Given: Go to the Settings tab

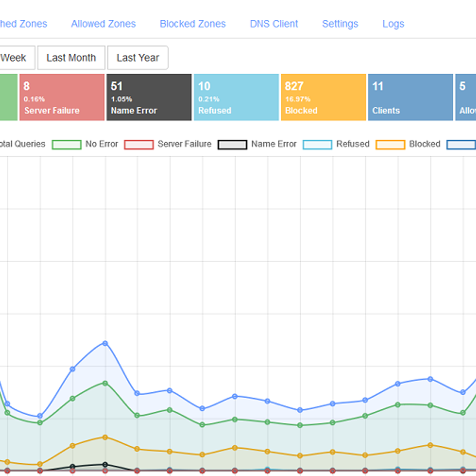Looking at the screenshot, I should [340, 24].
